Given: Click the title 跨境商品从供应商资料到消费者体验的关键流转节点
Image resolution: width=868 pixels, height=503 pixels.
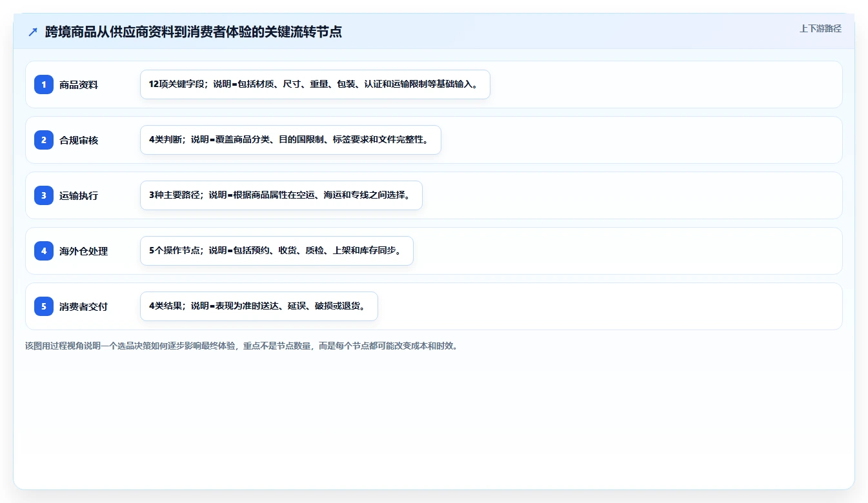Looking at the screenshot, I should point(194,32).
